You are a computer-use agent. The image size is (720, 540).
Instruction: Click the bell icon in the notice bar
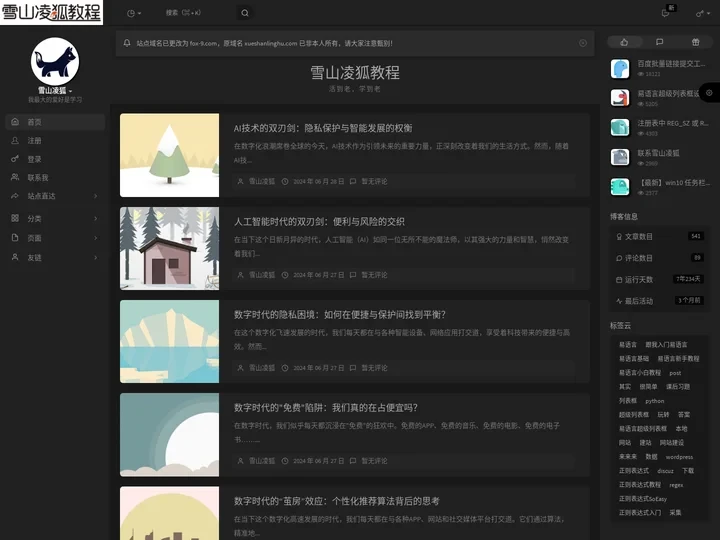127,43
